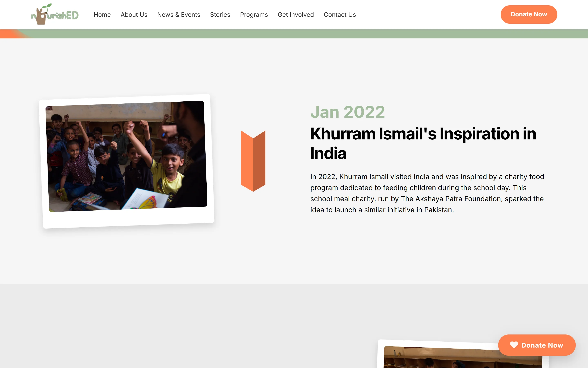Click paragraph mentioning Akshaya Patra Foundation
The image size is (588, 368).
(427, 193)
